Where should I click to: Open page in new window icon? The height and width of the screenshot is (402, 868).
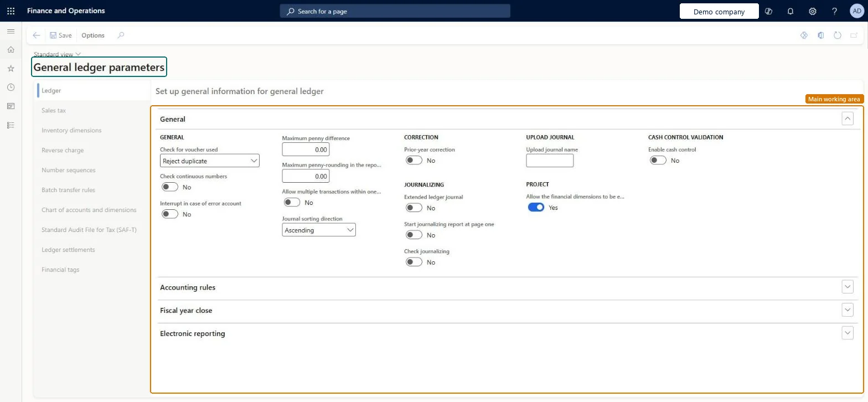coord(854,35)
